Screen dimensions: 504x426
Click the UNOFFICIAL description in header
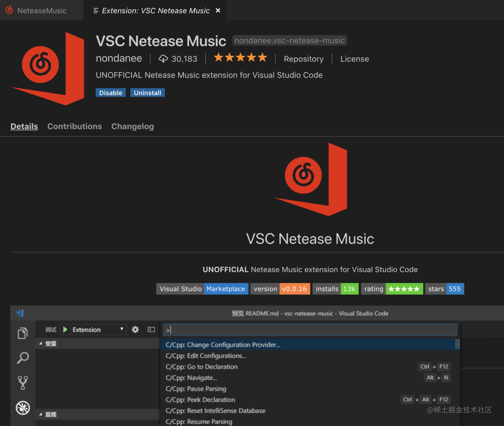209,75
